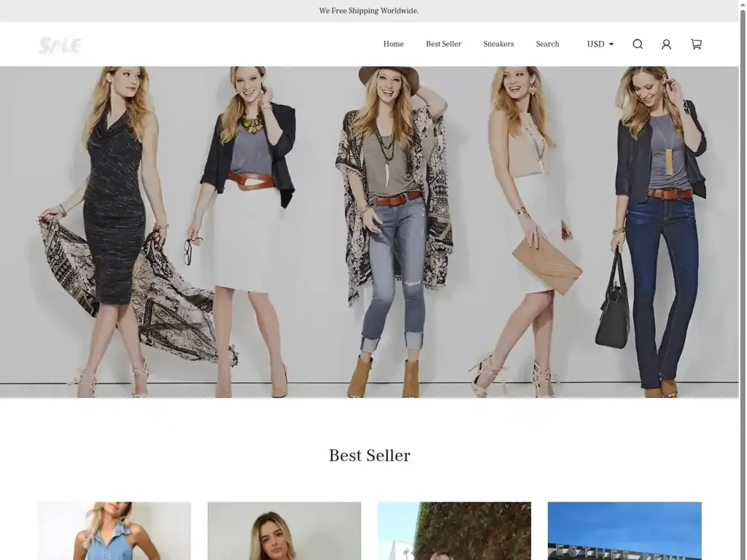This screenshot has height=560, width=747.
Task: Open product thumbnail with ivy hedge background
Action: (454, 530)
